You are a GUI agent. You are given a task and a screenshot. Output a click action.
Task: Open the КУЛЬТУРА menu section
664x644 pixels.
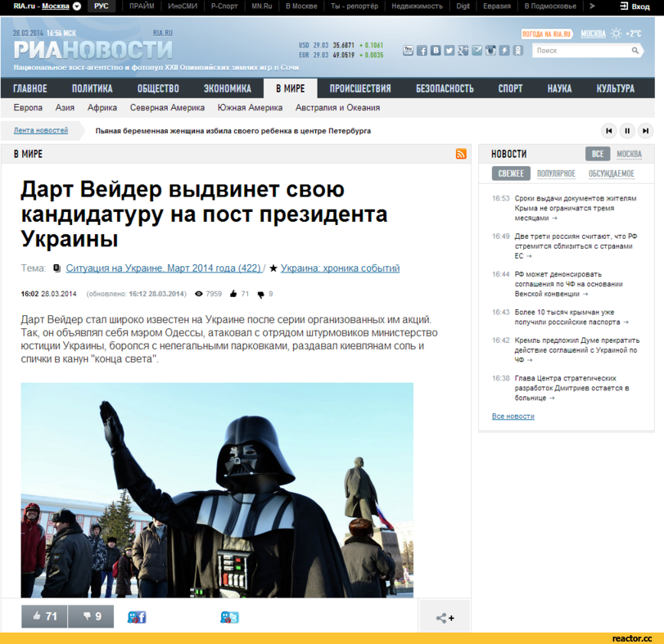click(616, 88)
